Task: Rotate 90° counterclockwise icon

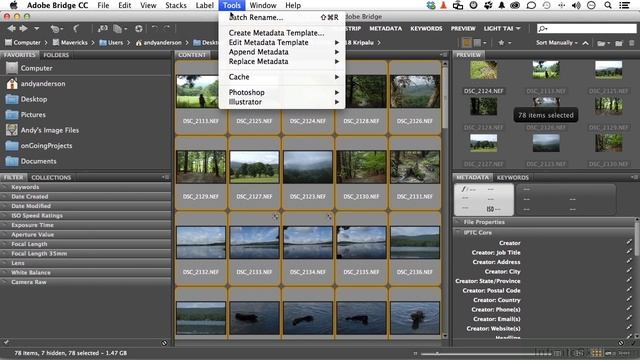Action: pos(155,29)
